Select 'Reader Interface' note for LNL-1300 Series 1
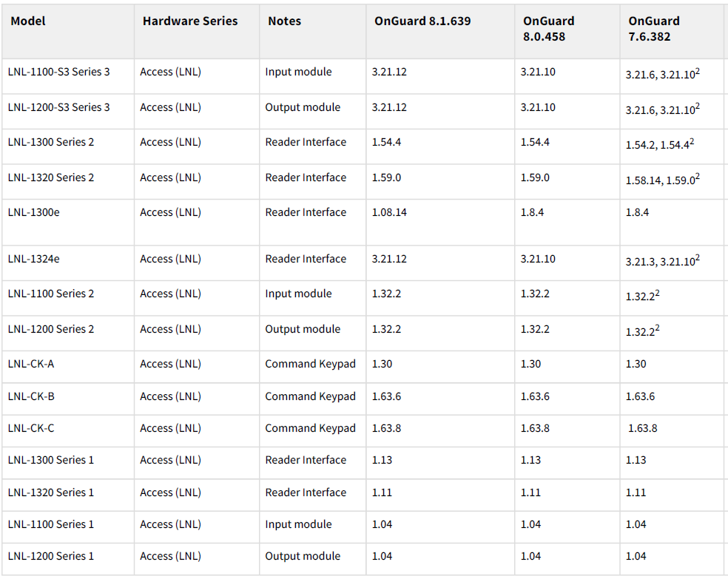Screen dimensions: 728x576 (x=306, y=460)
